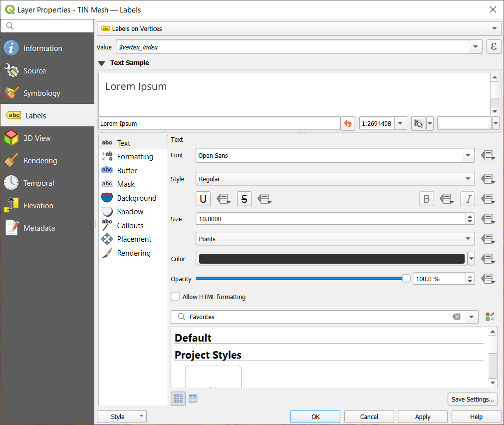This screenshot has width=504, height=425.
Task: Collapse the Text Sample section
Action: tap(102, 63)
